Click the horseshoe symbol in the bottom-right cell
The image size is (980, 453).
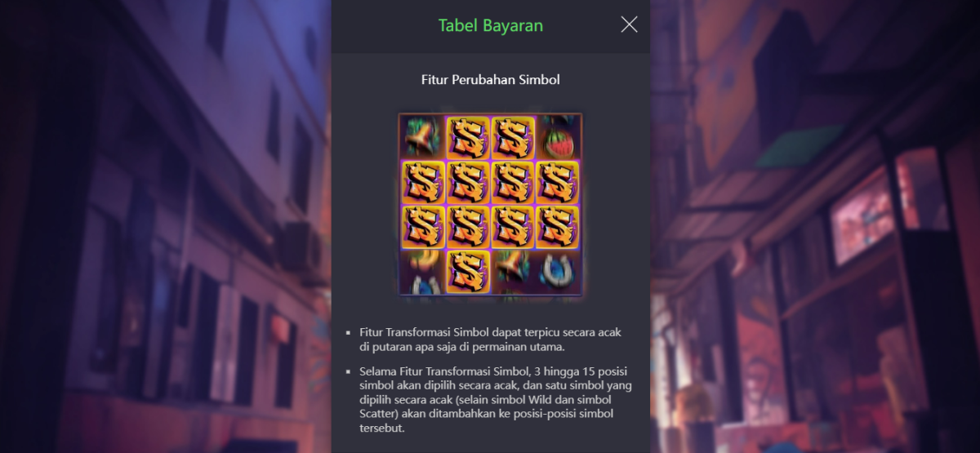558,272
